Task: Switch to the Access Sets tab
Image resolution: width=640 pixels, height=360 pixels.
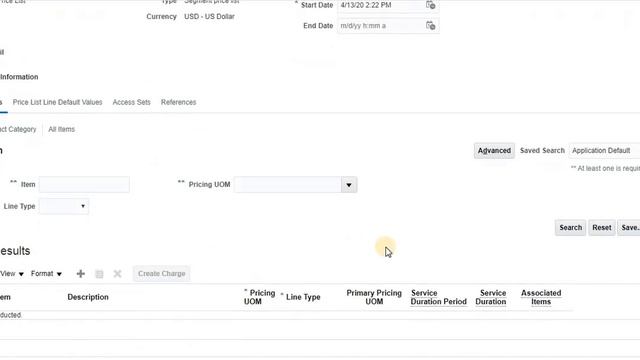Action: [131, 102]
